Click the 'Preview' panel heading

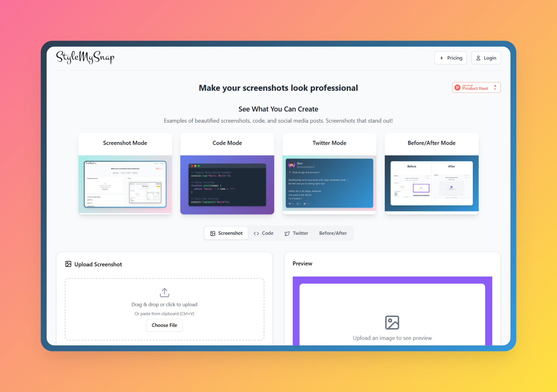(302, 263)
